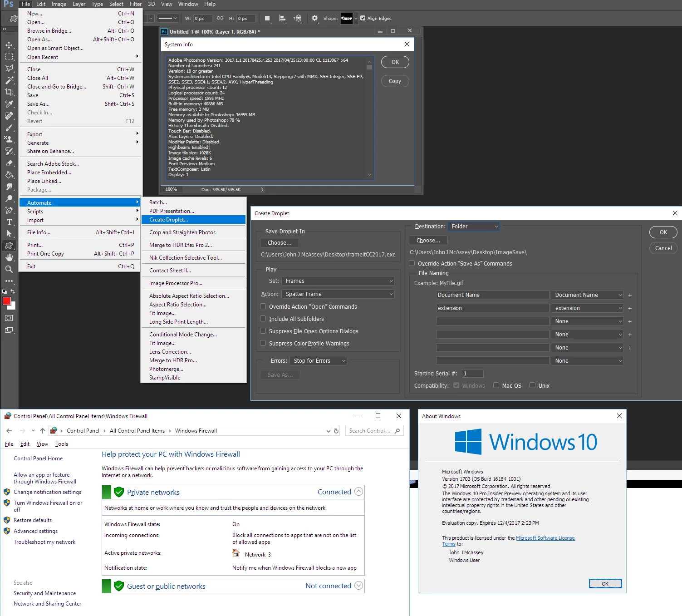
Task: Open the Set dropdown showing Frames
Action: tap(338, 281)
